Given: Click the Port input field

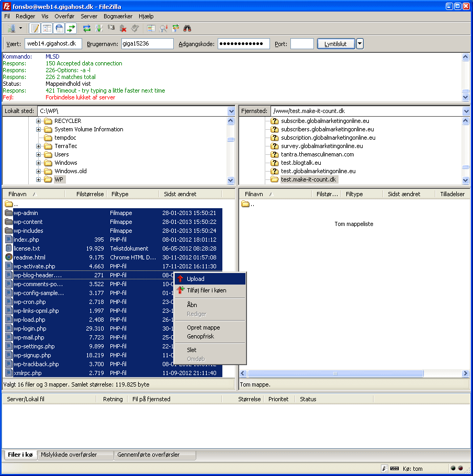Looking at the screenshot, I should tap(302, 44).
